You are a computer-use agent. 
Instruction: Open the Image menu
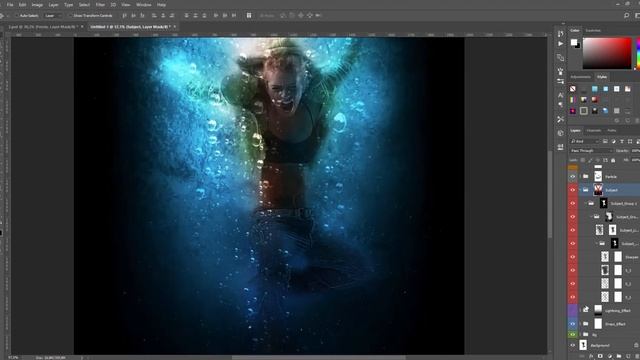point(37,5)
